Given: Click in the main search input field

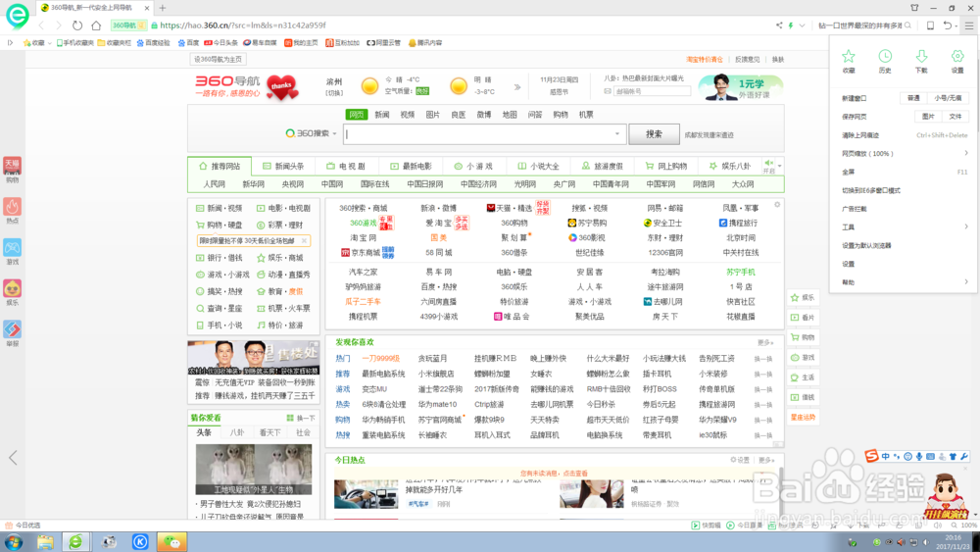Looking at the screenshot, I should [x=477, y=133].
